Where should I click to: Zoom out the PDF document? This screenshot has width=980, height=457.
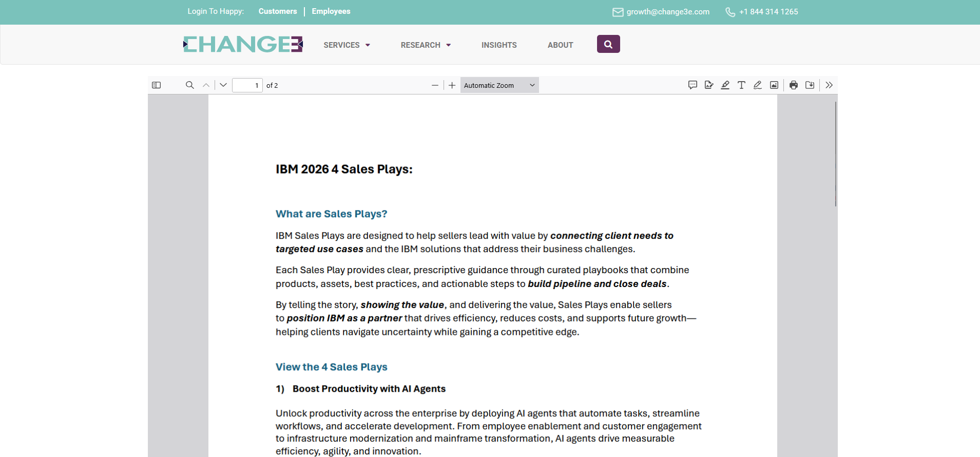435,85
